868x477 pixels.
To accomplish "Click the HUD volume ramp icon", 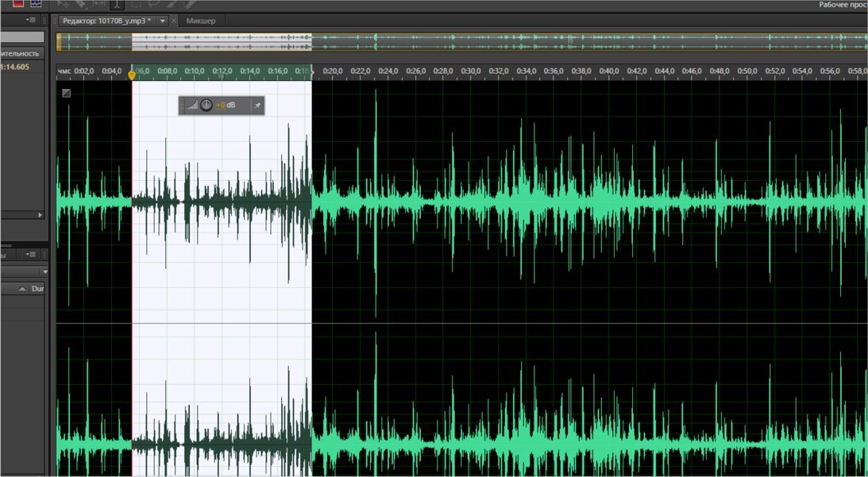I will tap(192, 105).
